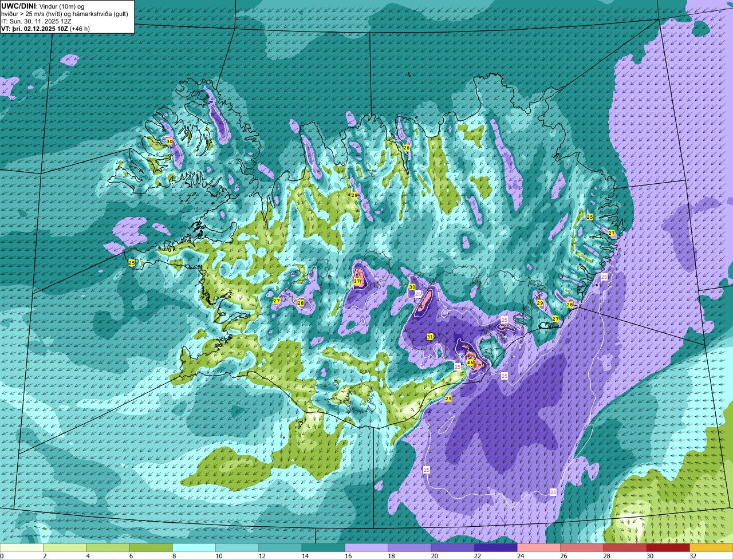Pick the legend swatch between 28 and 30
This screenshot has width=733, height=560.
tap(625, 547)
